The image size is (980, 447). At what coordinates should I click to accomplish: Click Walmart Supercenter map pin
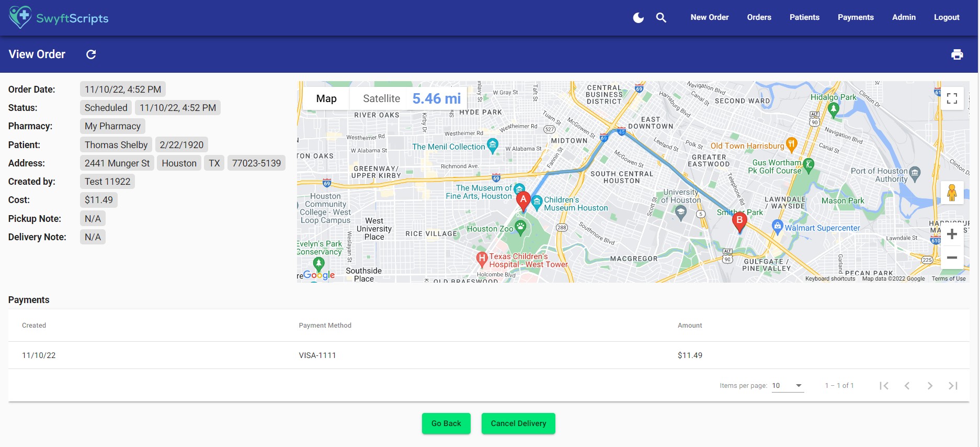[777, 227]
